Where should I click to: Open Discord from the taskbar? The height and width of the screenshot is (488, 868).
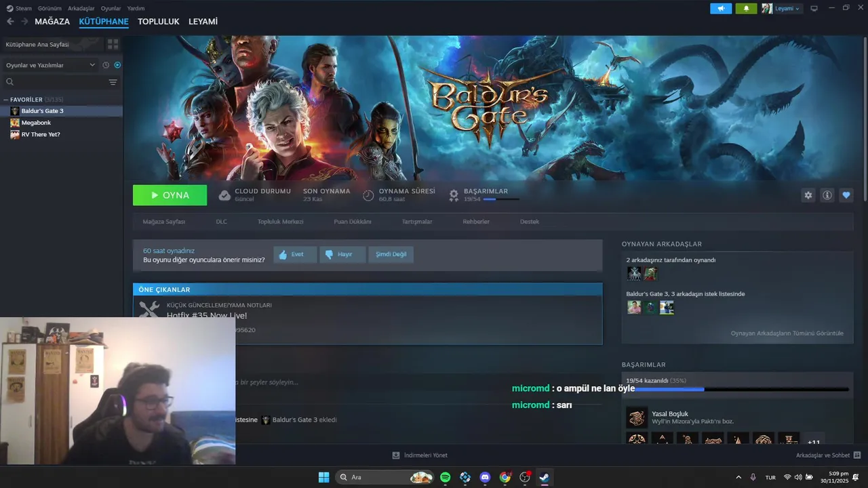point(485,477)
